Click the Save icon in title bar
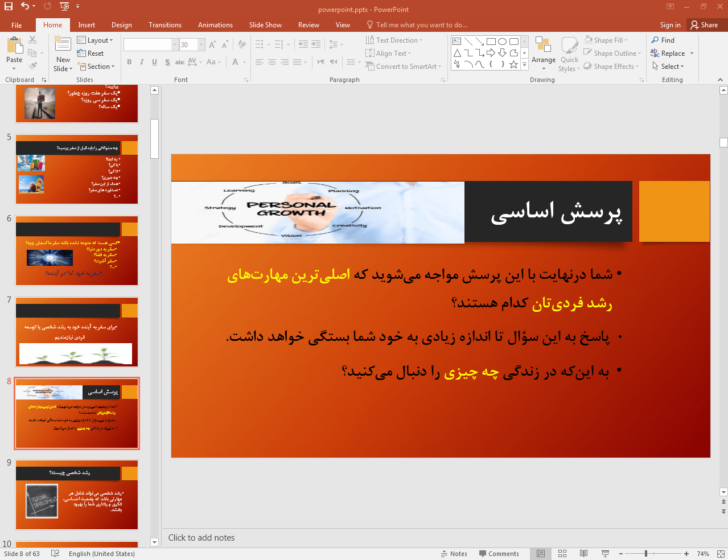Image resolution: width=728 pixels, height=560 pixels. pos(8,6)
